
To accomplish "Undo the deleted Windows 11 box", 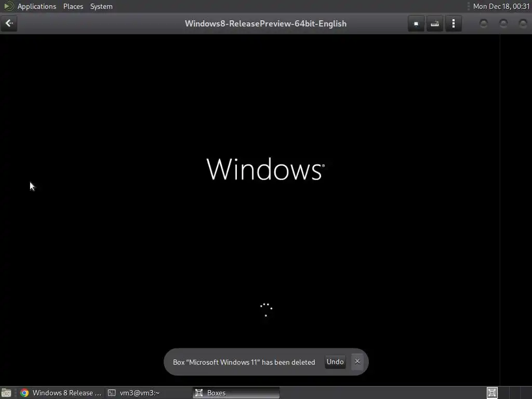I will coord(335,362).
